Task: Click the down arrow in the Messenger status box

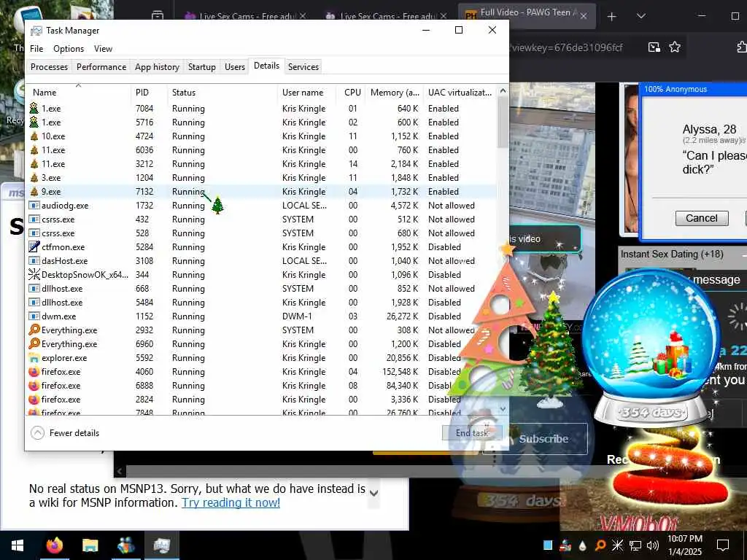Action: point(374,493)
